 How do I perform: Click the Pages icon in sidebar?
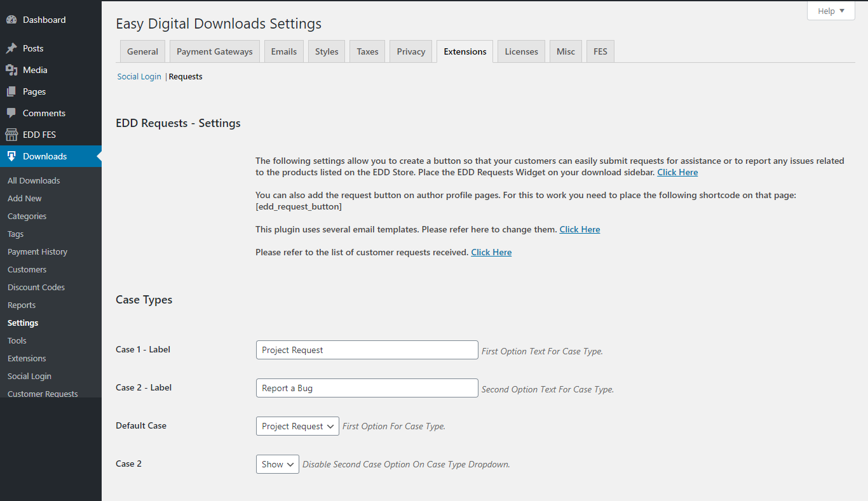coord(11,91)
